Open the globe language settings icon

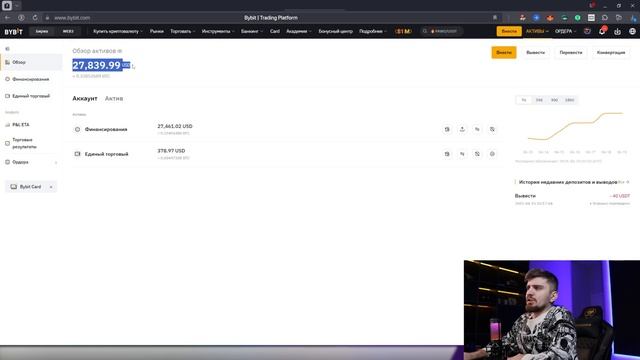(632, 31)
